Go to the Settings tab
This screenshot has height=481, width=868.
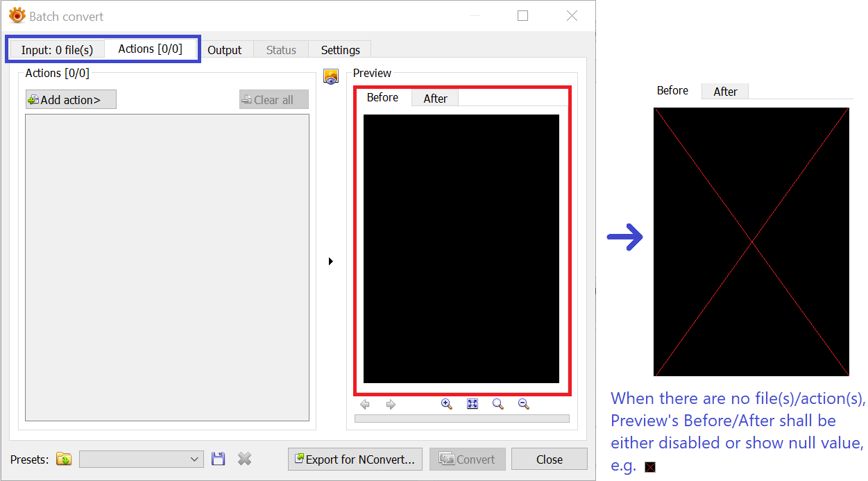(341, 50)
